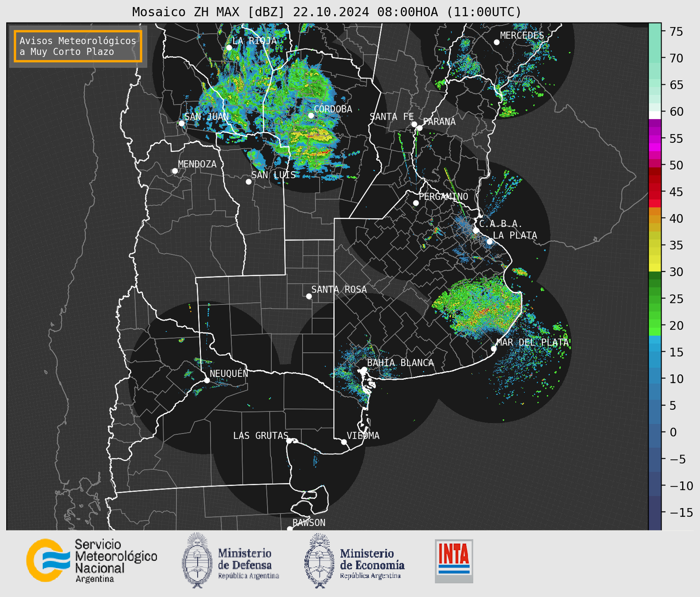The image size is (700, 597).
Task: Select the Pergamino city marker
Action: (x=416, y=203)
